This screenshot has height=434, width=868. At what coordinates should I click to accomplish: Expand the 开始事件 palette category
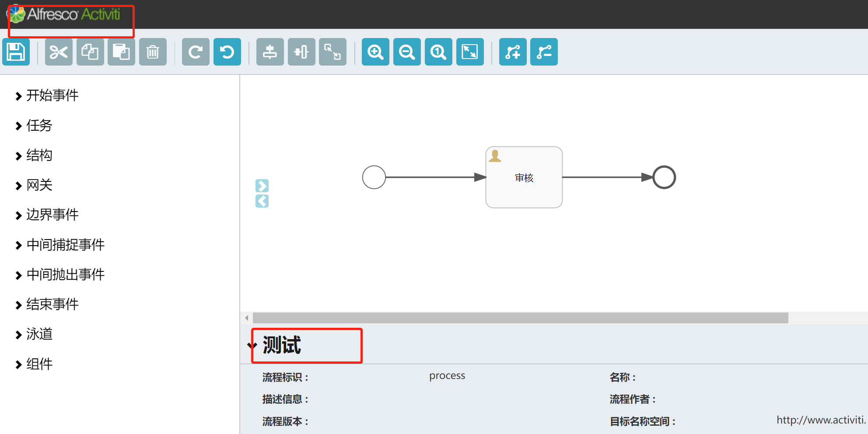[52, 95]
